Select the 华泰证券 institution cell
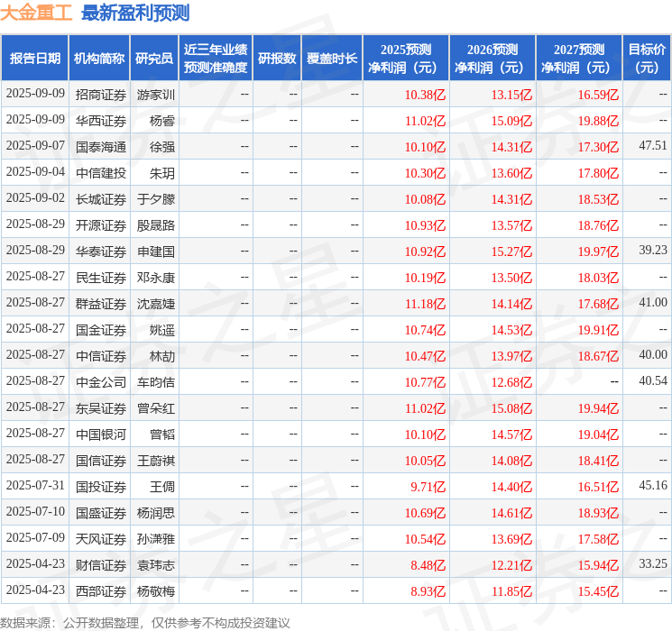 tap(101, 251)
